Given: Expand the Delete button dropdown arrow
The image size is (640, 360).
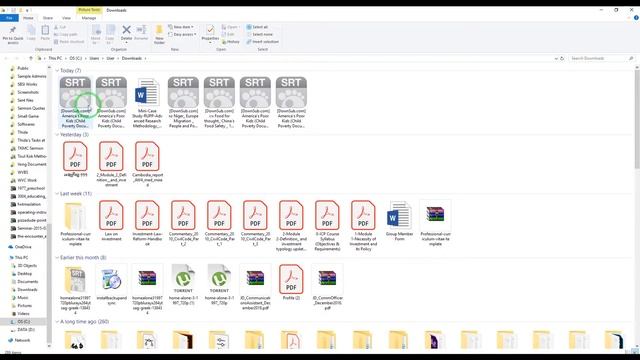Looking at the screenshot, I should pyautogui.click(x=127, y=42).
